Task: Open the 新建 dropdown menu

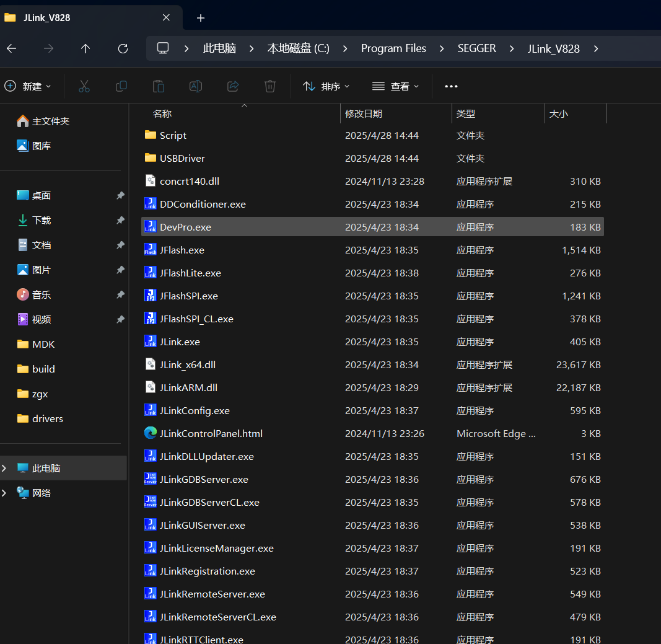Action: click(28, 86)
